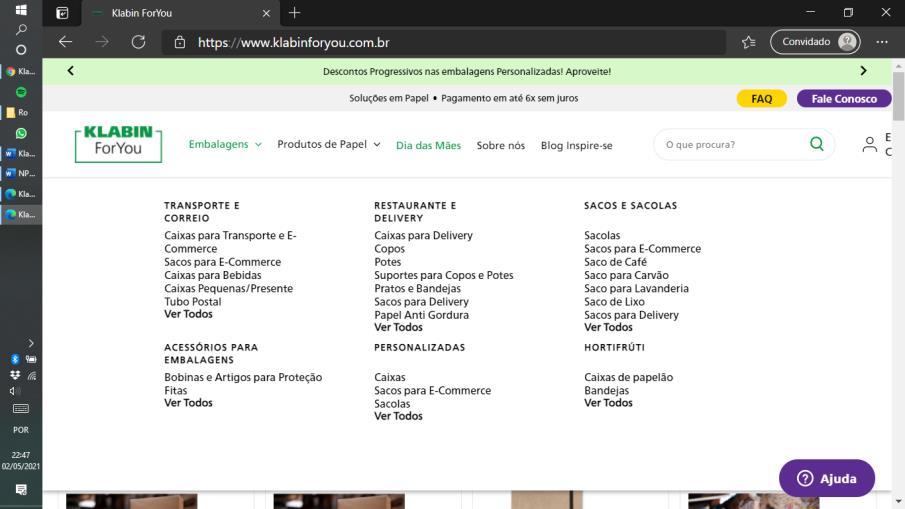Viewport: 905px width, 509px height.
Task: Expand hidden tray icons chevron
Action: tap(31, 343)
